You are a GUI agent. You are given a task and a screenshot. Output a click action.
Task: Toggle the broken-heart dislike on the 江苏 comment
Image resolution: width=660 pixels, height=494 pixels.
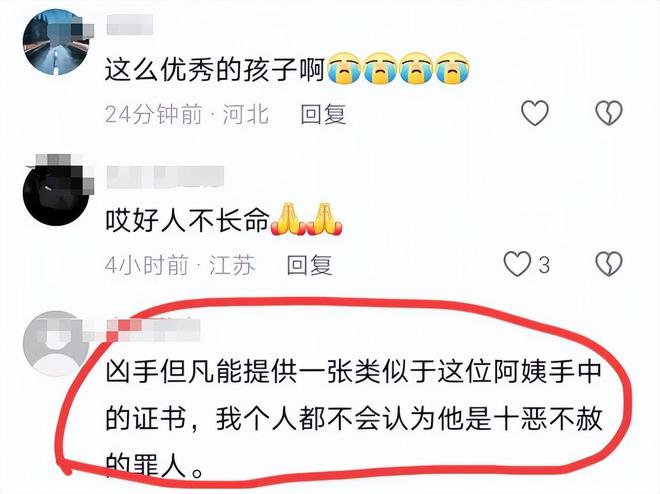point(609,264)
